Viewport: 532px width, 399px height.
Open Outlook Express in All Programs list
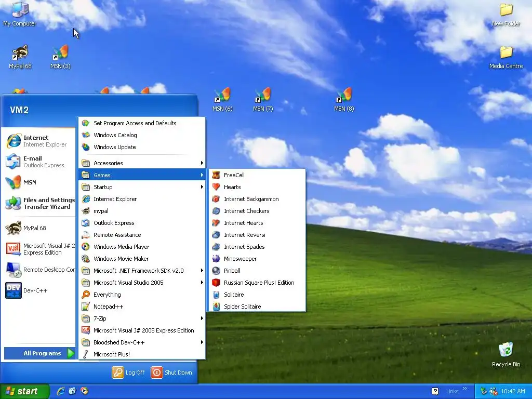[x=142, y=223]
